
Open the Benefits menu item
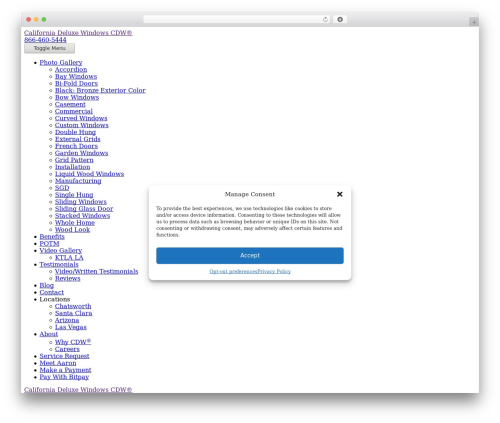tap(52, 237)
